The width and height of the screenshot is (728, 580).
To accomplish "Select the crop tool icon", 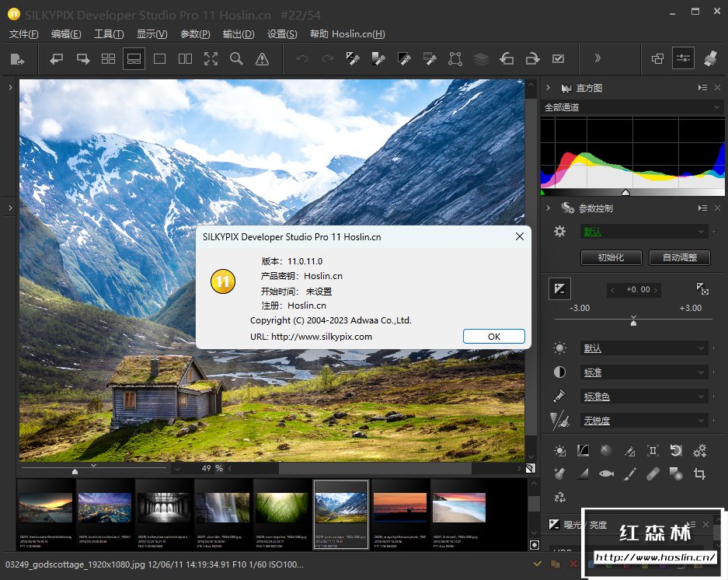I will point(699,473).
